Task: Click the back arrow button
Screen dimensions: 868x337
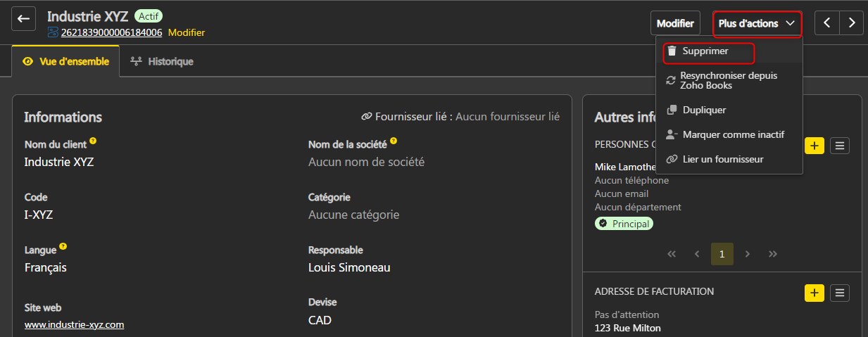Action: coord(23,19)
